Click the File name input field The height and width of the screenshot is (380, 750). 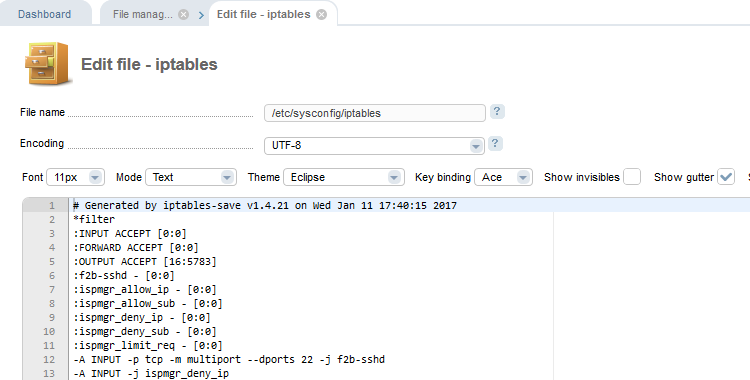[x=375, y=113]
